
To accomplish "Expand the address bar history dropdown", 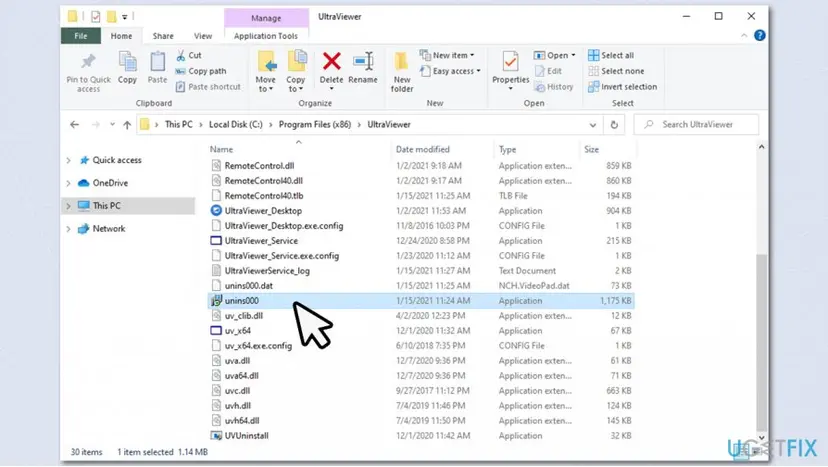I will tap(592, 125).
